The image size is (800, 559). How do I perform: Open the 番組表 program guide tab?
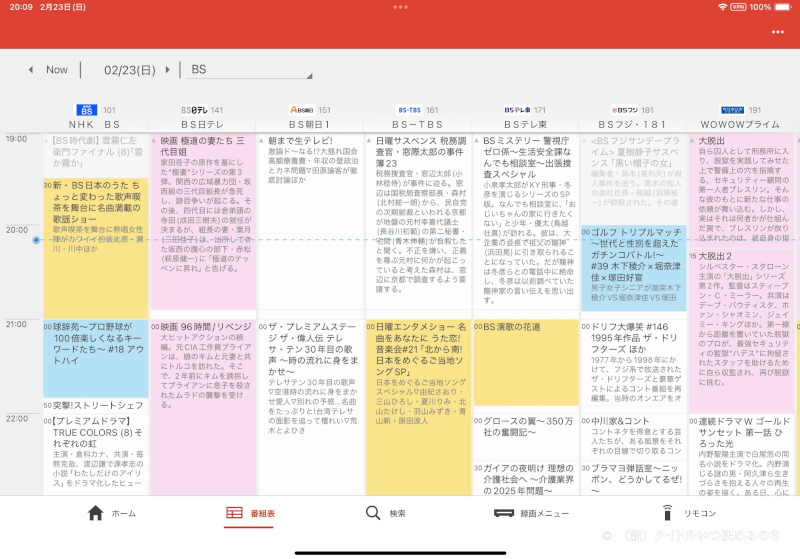coord(250,513)
